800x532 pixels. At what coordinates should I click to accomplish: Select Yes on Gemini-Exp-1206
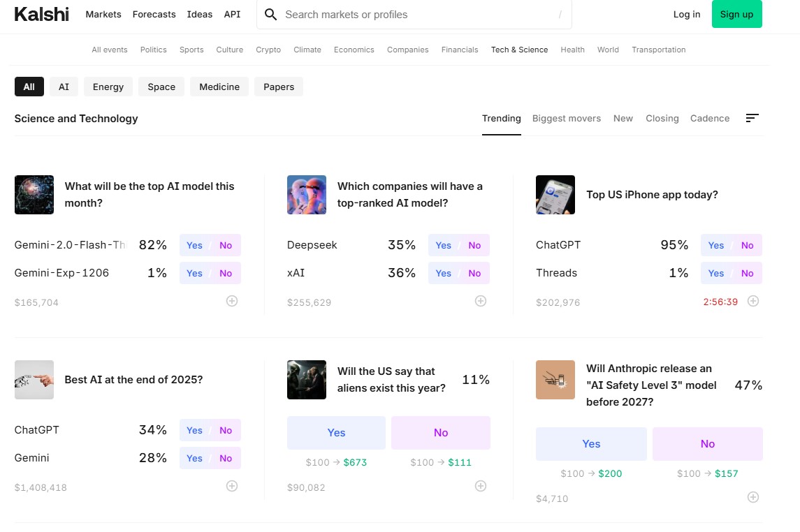coord(194,273)
